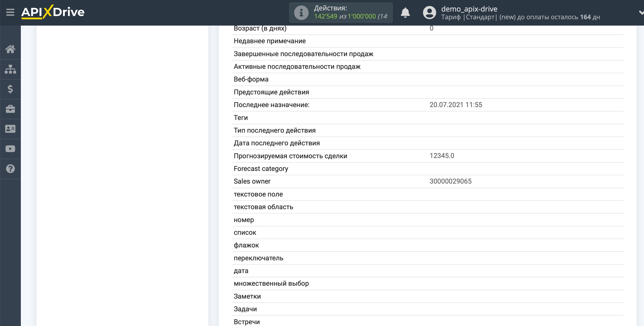Open the YouTube video tutorials icon
The image size is (644, 326).
[10, 149]
